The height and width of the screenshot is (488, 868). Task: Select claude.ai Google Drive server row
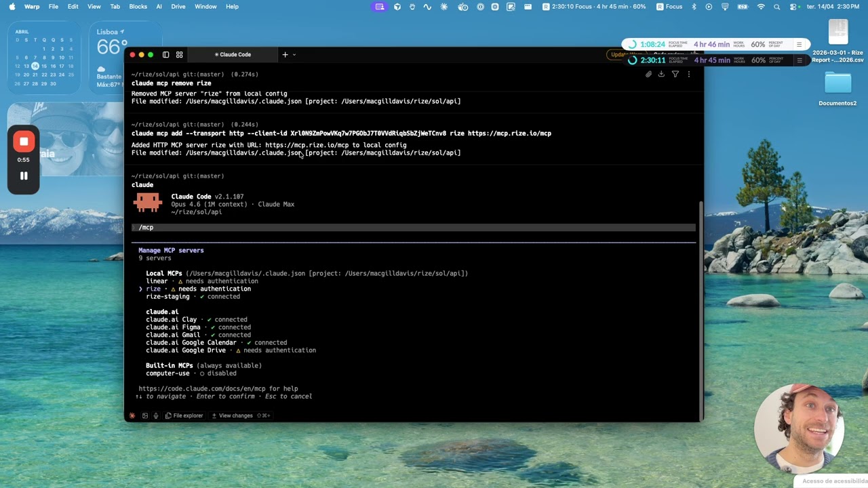231,350
